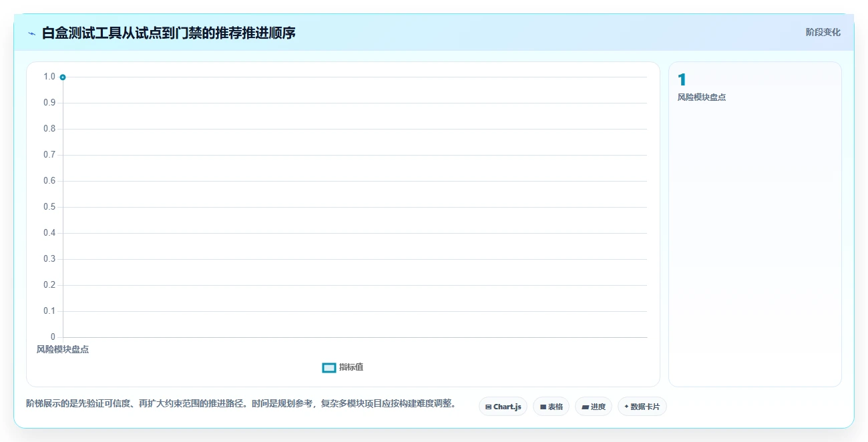
Task: Open the 风险模块盘点 data card
Action: pyautogui.click(x=754, y=224)
